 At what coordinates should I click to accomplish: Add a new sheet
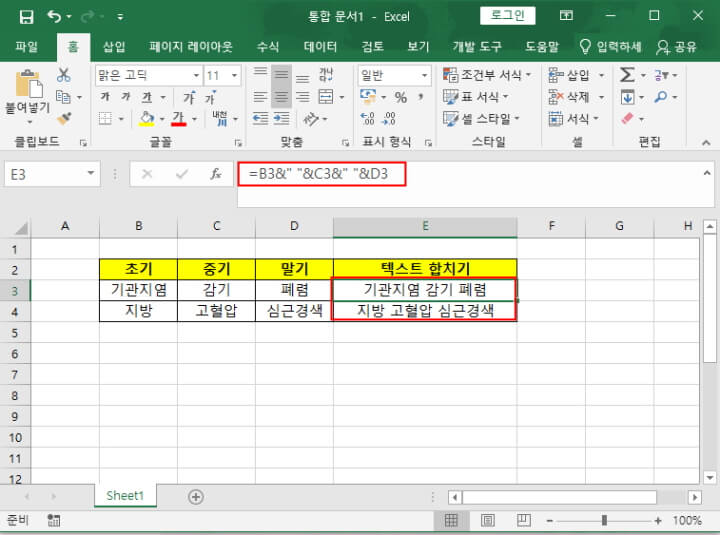point(196,497)
